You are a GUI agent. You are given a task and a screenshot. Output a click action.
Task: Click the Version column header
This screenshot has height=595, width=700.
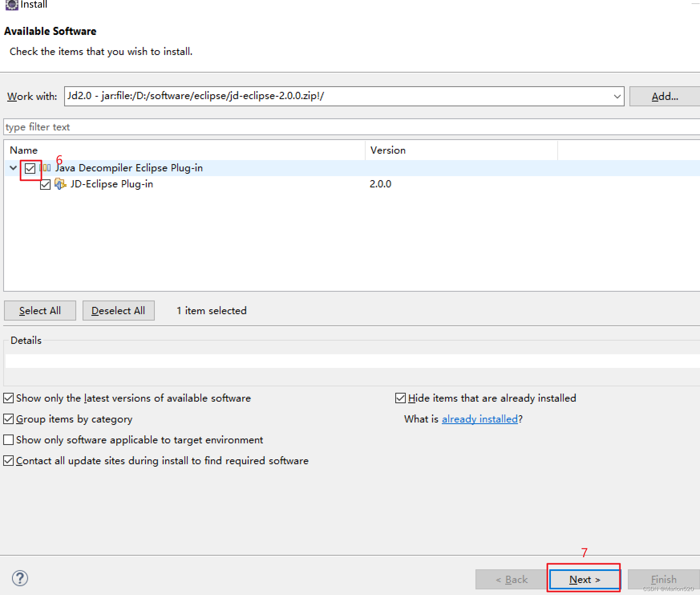(x=461, y=150)
